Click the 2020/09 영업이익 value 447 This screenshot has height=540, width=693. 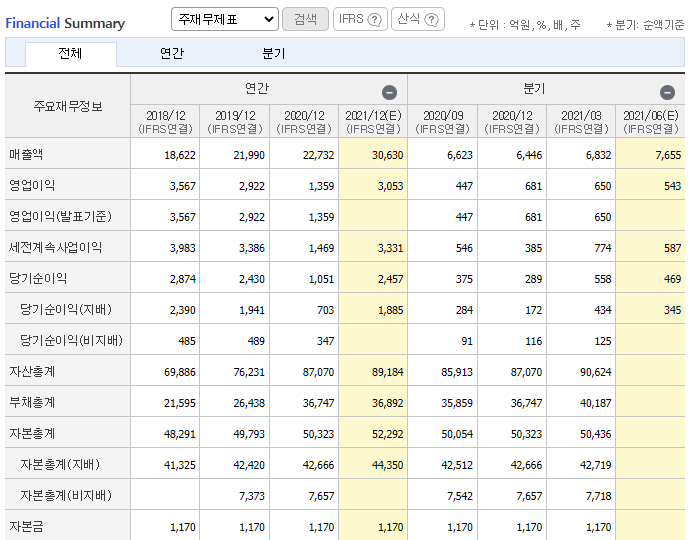[x=464, y=186]
